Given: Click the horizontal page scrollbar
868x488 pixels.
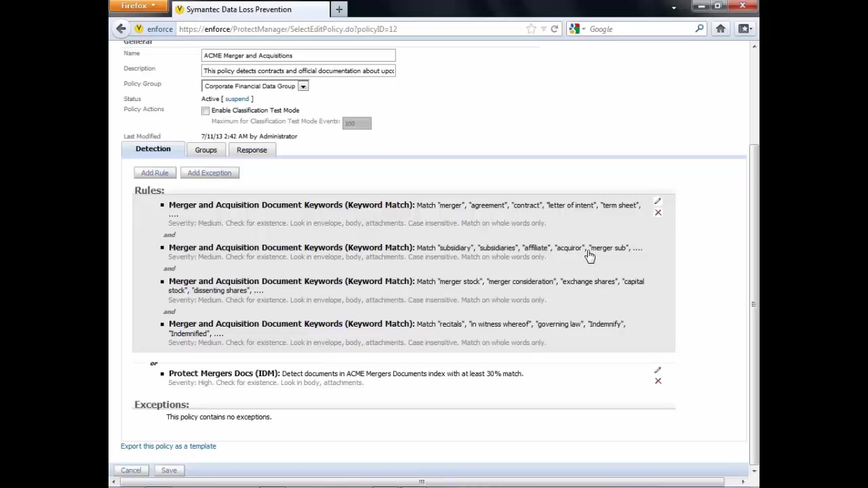Looking at the screenshot, I should 420,482.
